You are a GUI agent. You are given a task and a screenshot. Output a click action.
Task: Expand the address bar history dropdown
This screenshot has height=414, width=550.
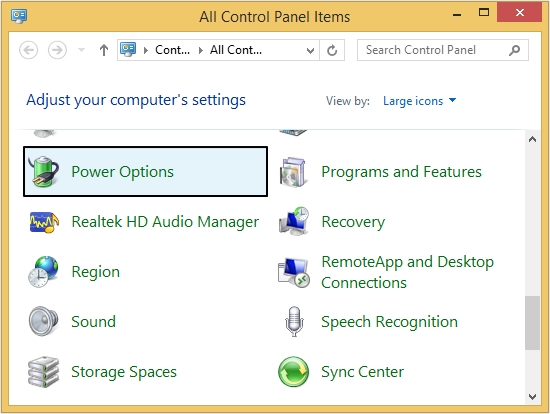(310, 51)
